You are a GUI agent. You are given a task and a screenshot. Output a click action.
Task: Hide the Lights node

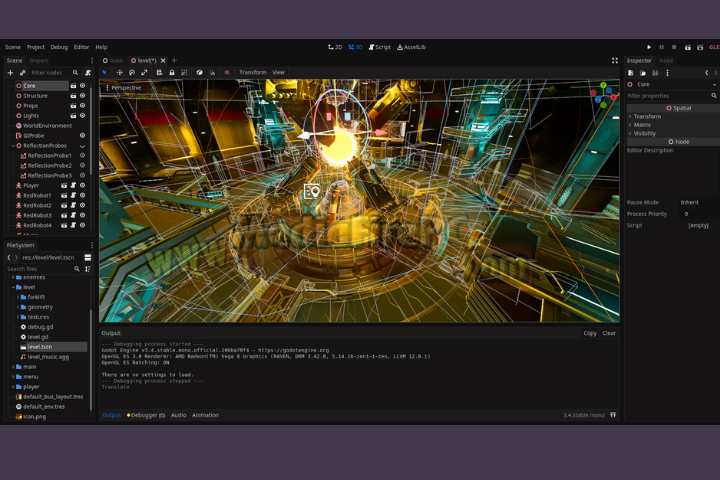(83, 115)
